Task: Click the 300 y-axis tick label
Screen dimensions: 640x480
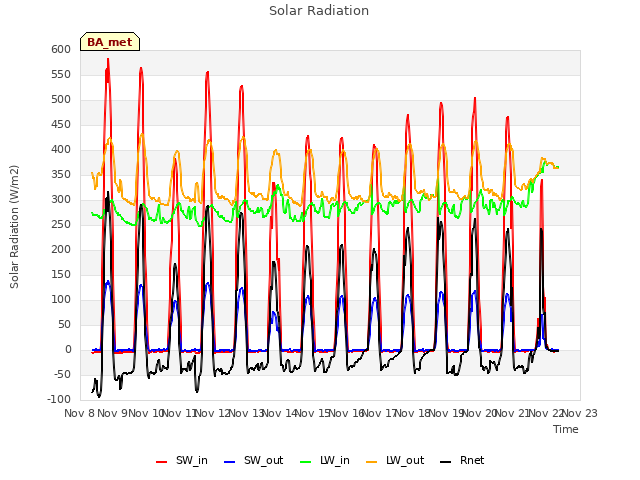Action: pos(61,200)
